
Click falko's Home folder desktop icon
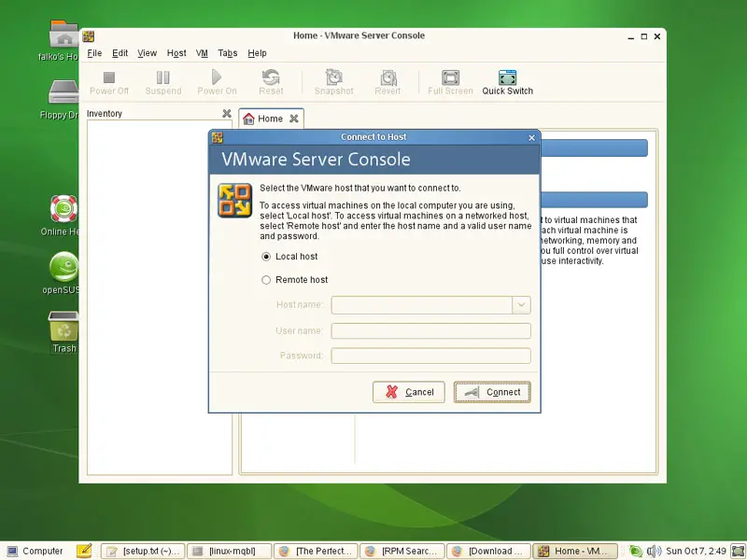click(x=63, y=34)
